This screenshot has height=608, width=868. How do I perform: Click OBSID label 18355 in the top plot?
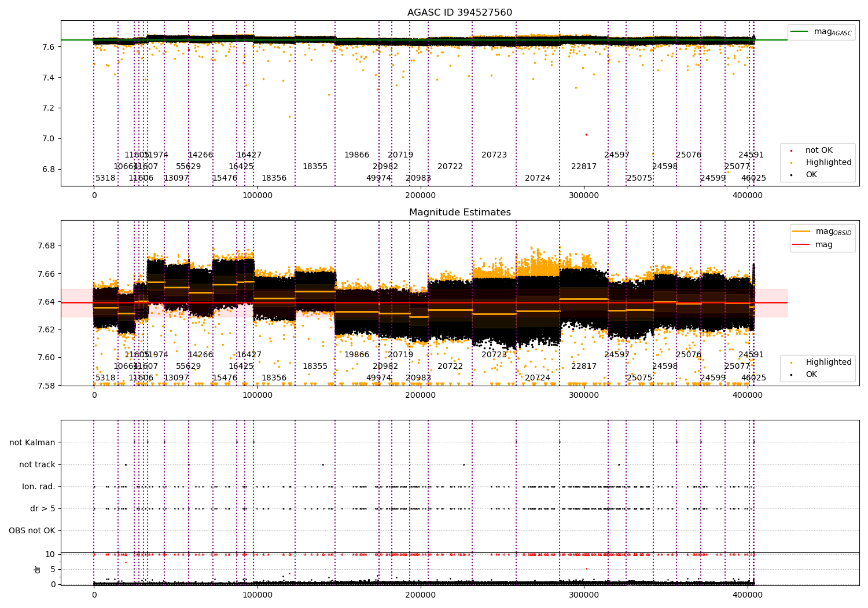pyautogui.click(x=315, y=167)
